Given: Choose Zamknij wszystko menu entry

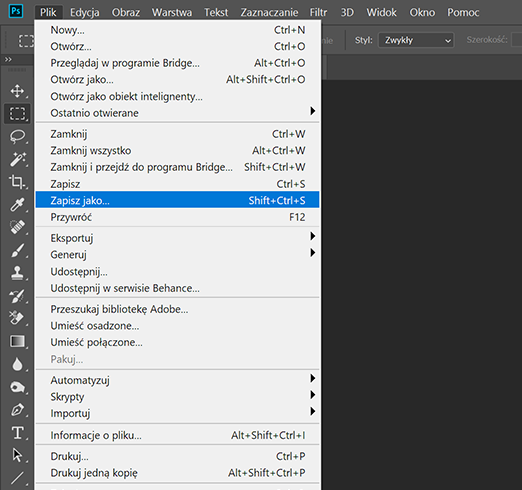Looking at the screenshot, I should 177,151.
